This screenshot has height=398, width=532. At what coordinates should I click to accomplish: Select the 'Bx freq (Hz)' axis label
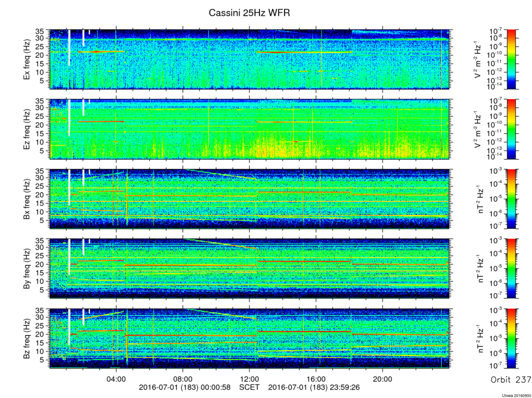(27, 199)
